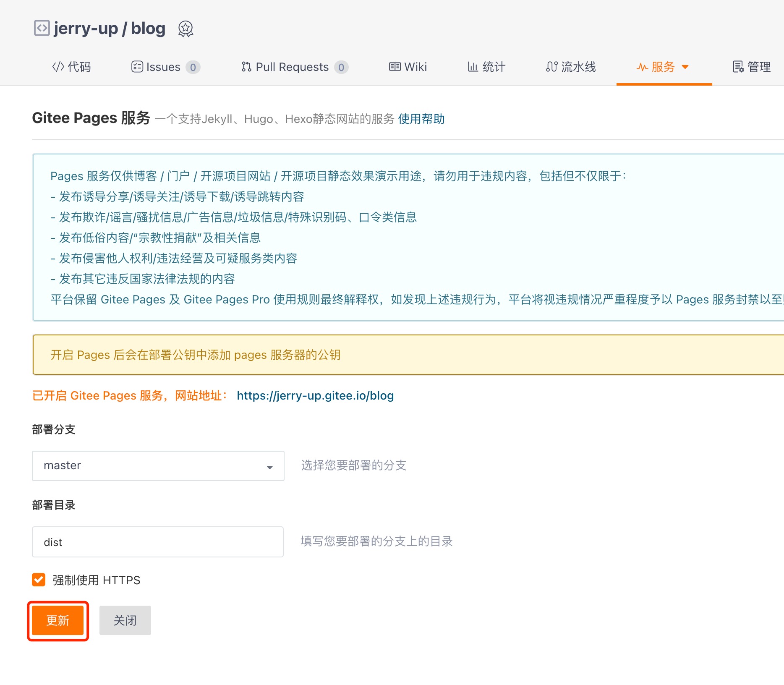Click the caret arrow in branch selector
Image resolution: width=784 pixels, height=685 pixels.
(269, 467)
